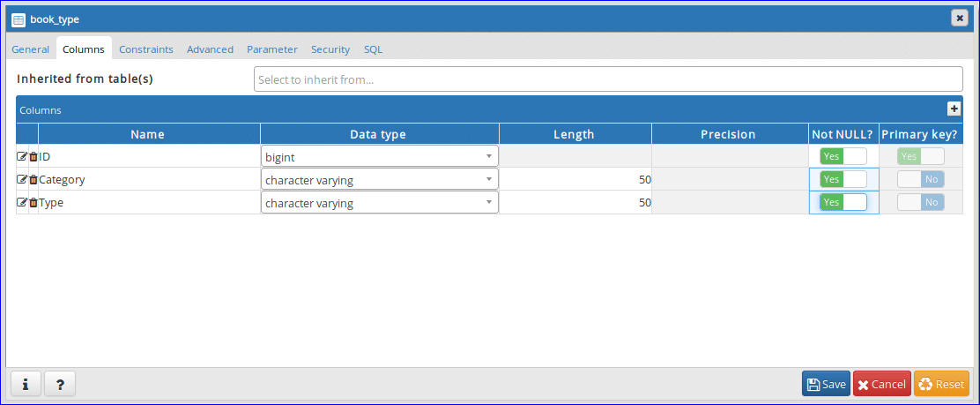The image size is (980, 405).
Task: Click the Select to inherit from field
Action: (608, 79)
